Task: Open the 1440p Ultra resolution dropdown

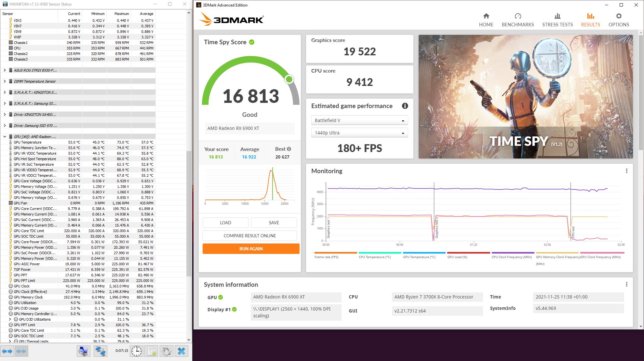Action: coord(359,133)
